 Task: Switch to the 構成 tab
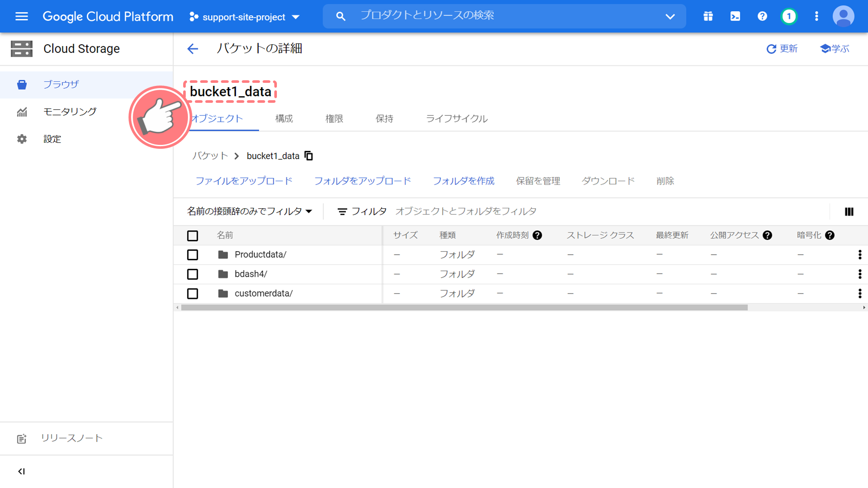click(x=284, y=118)
